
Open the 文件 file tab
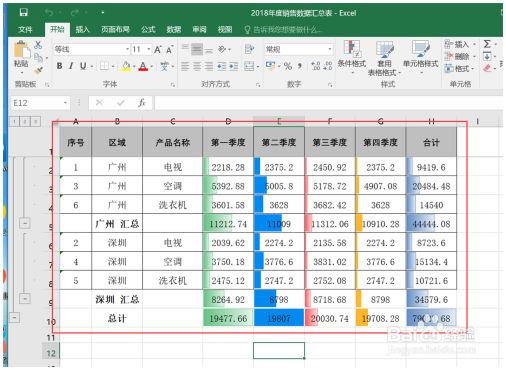25,30
